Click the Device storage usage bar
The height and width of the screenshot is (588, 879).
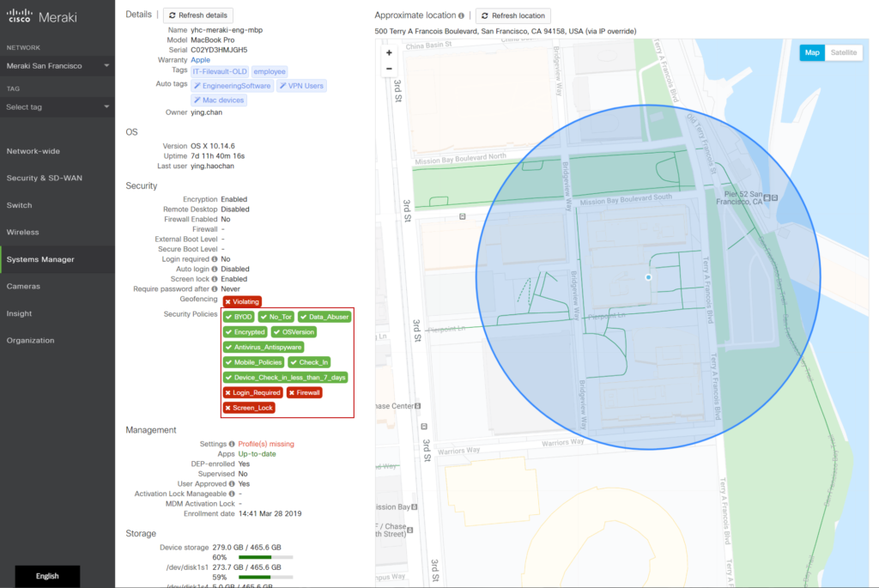tap(265, 557)
